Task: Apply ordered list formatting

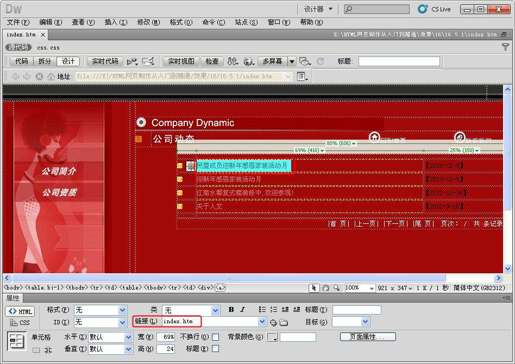Action: tap(274, 310)
